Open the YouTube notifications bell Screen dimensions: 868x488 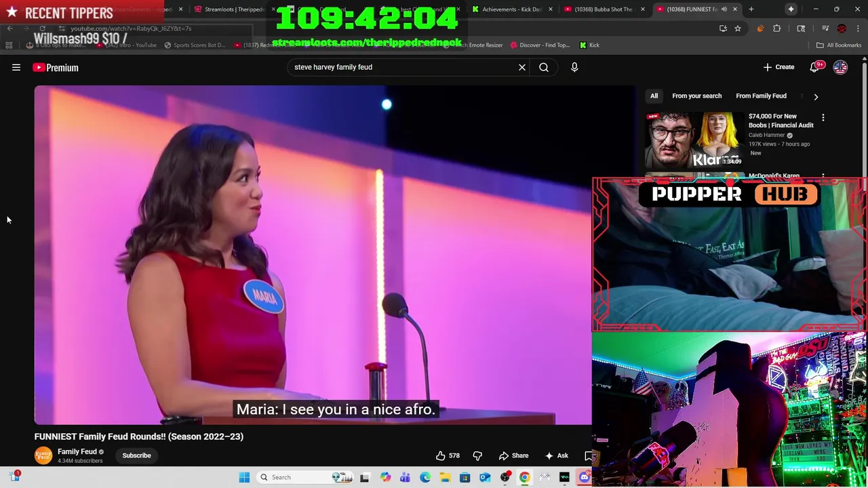[x=816, y=67]
